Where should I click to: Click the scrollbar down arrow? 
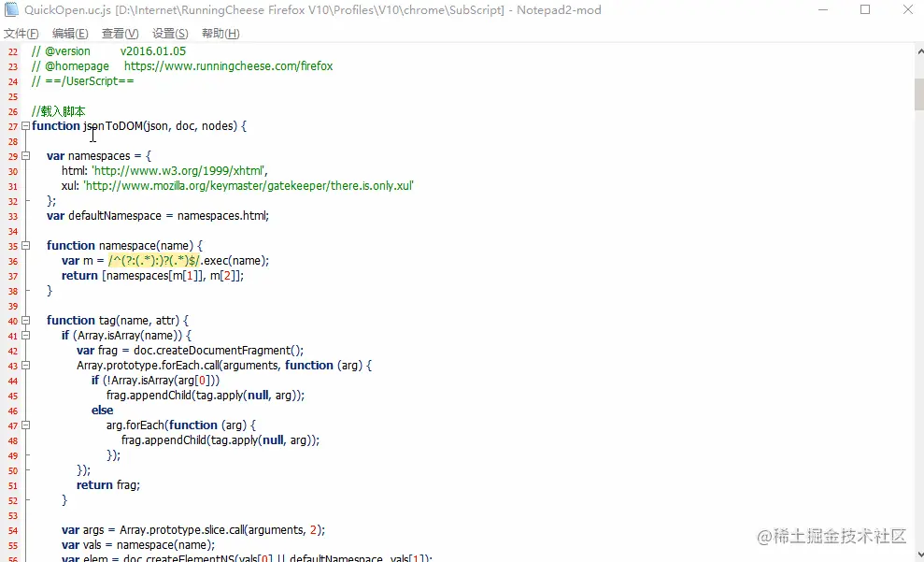click(920, 555)
